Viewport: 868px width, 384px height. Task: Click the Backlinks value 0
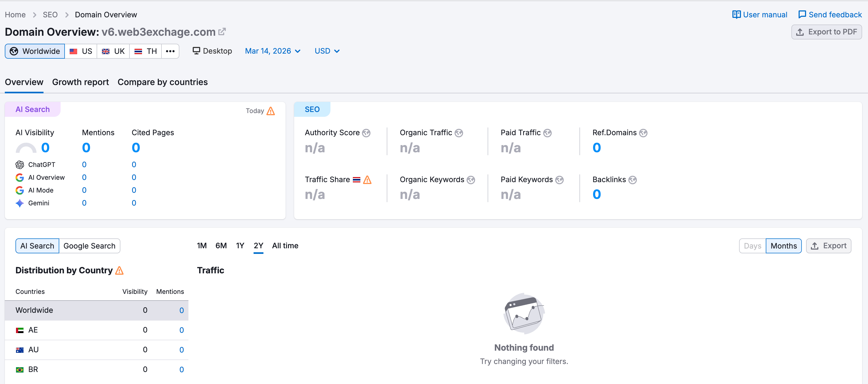[x=596, y=194]
